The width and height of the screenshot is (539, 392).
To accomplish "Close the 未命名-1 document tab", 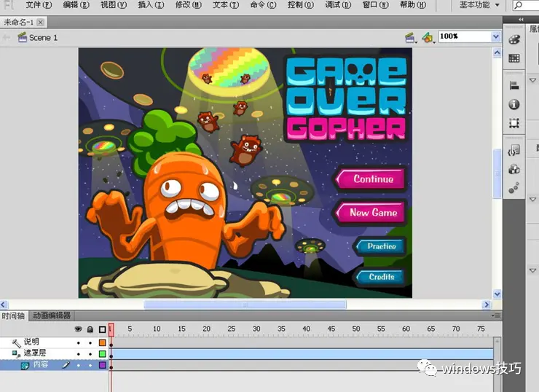I will [x=41, y=22].
